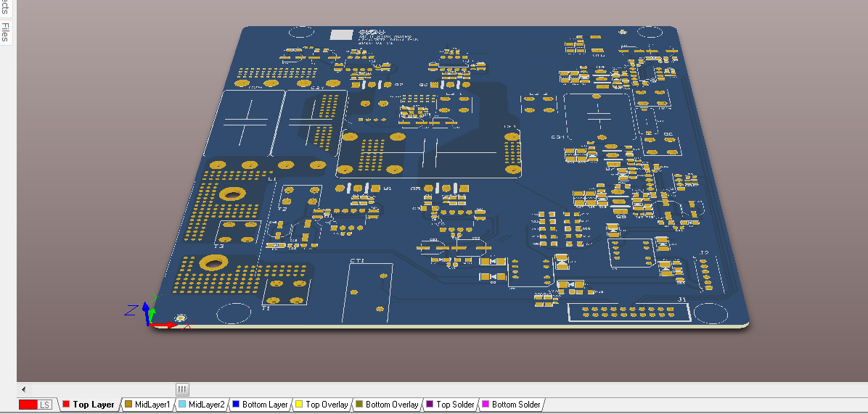Select the J1 connector footprint
Viewport: 868px width, 414px height.
(629, 312)
